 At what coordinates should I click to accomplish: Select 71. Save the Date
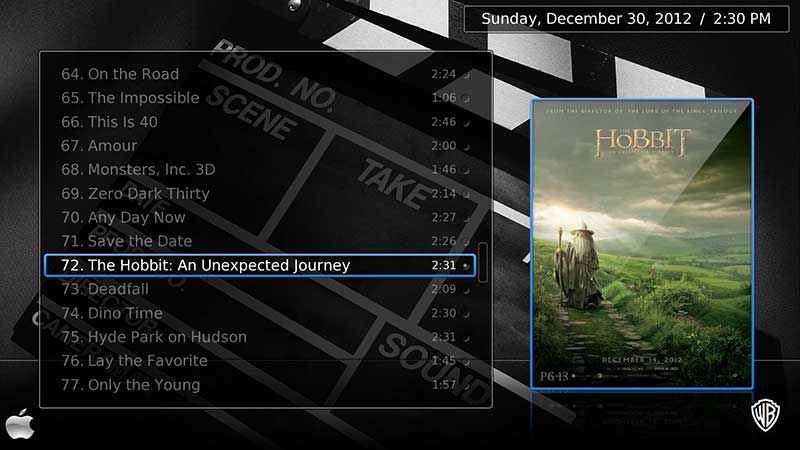click(x=260, y=241)
